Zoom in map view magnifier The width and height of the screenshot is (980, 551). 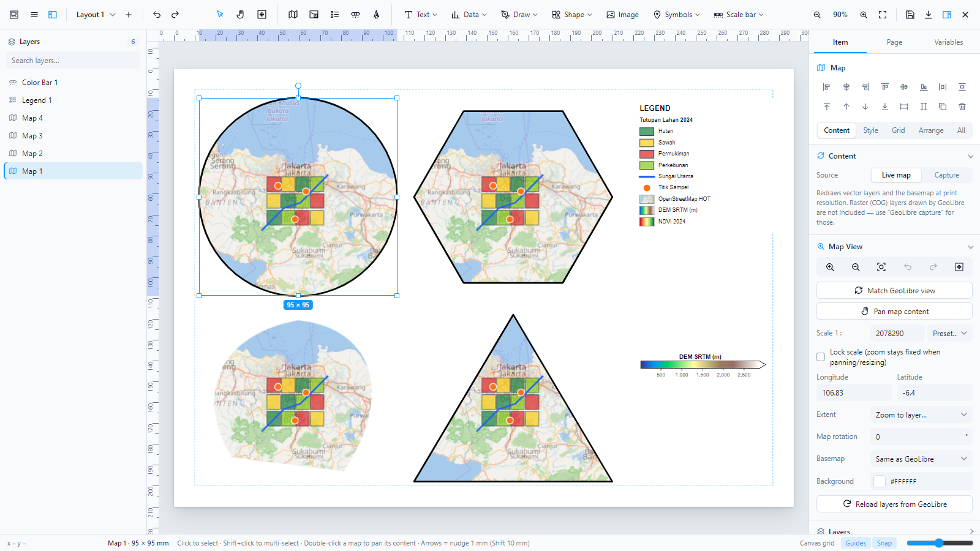point(830,267)
